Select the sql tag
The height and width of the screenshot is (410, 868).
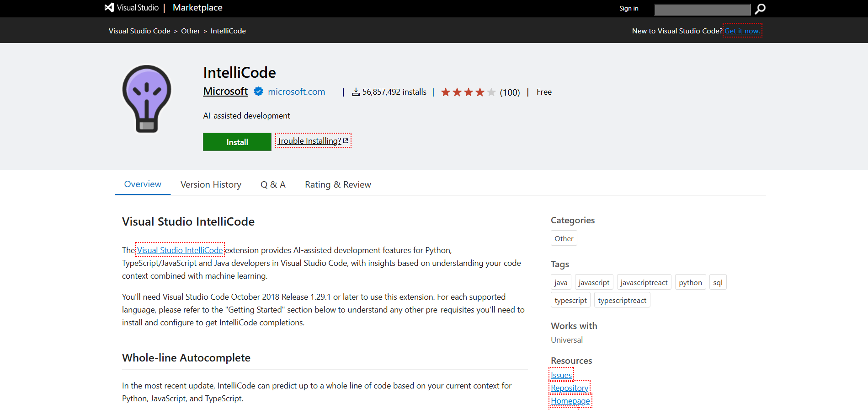[718, 282]
